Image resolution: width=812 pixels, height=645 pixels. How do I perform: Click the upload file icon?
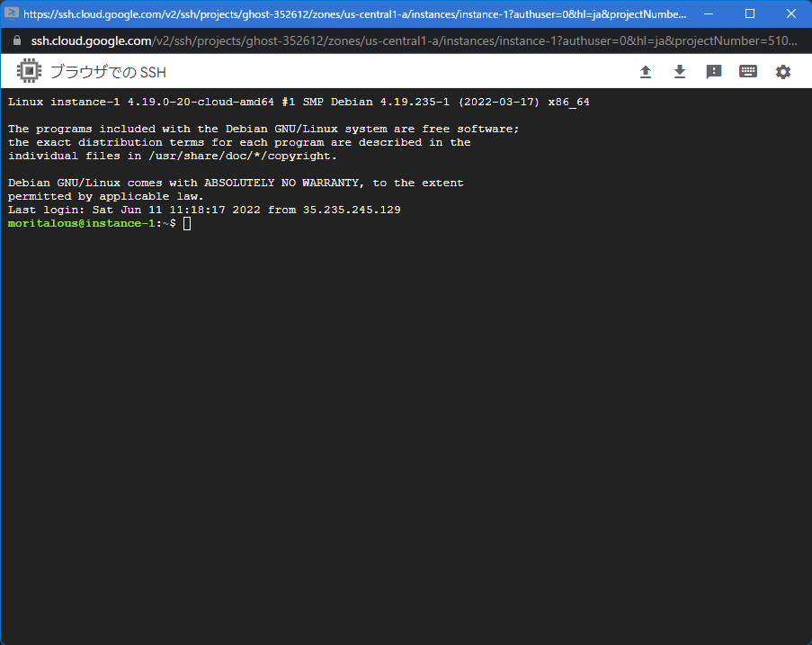pyautogui.click(x=646, y=72)
